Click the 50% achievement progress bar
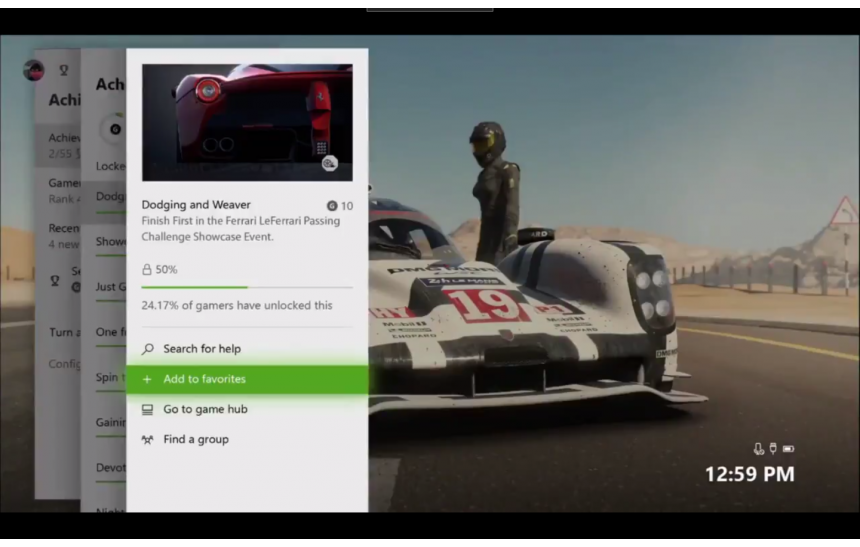This screenshot has height=547, width=860. [247, 287]
